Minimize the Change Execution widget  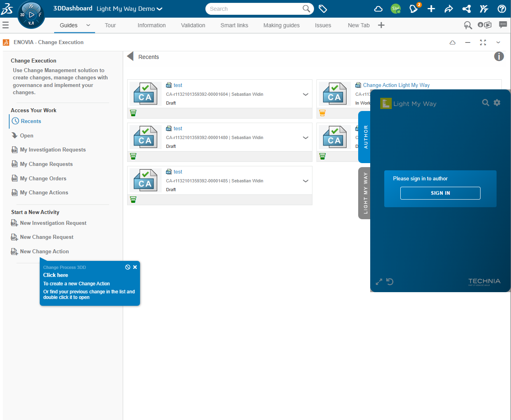point(468,42)
